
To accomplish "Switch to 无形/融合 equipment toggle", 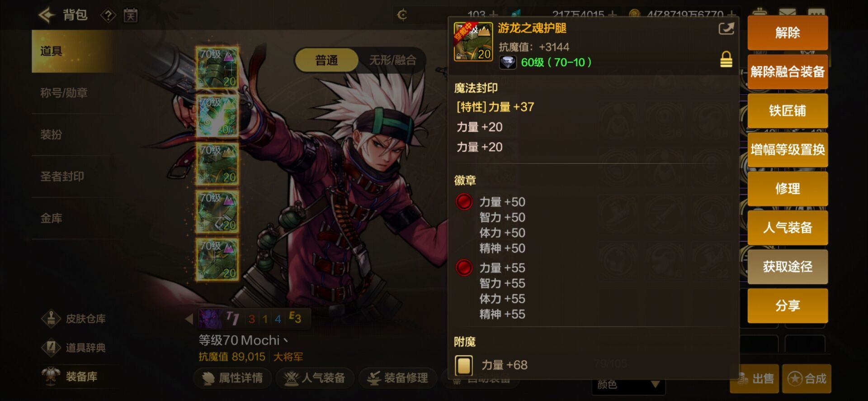I will [392, 60].
